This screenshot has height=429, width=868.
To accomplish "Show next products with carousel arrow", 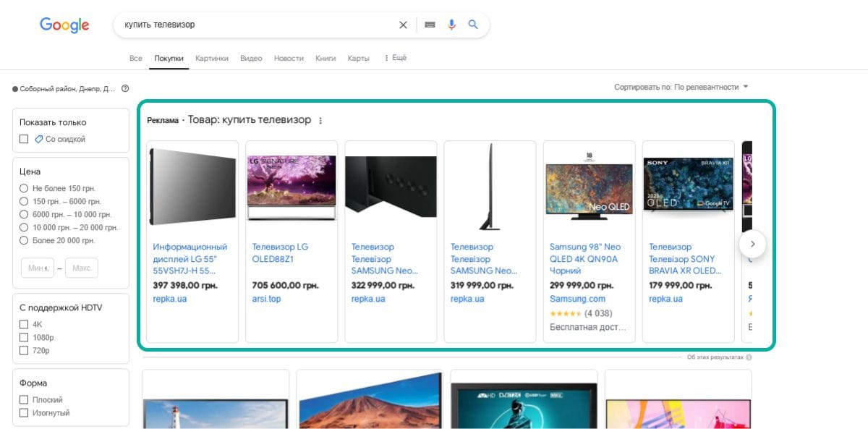I will (x=752, y=244).
